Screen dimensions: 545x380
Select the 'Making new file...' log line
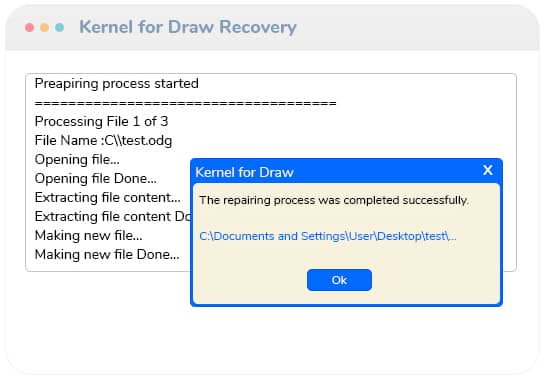click(89, 236)
